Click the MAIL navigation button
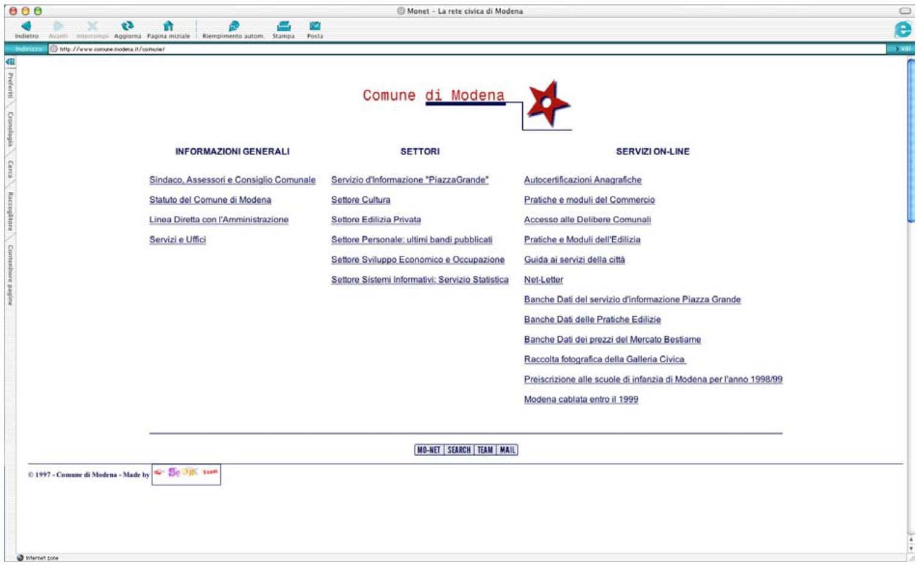This screenshot has width=924, height=566. pos(507,450)
